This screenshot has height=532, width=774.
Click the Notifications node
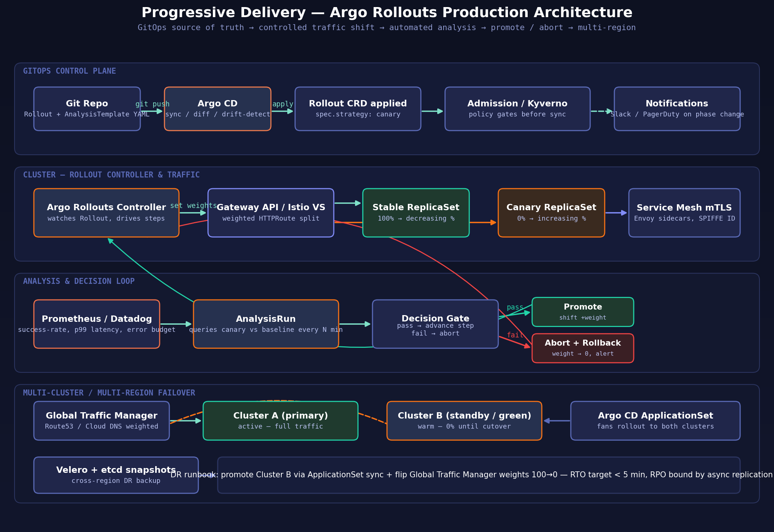pyautogui.click(x=677, y=109)
